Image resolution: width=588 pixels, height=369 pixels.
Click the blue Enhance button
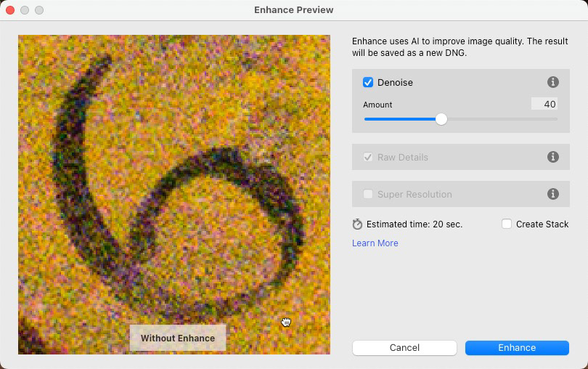(x=517, y=348)
